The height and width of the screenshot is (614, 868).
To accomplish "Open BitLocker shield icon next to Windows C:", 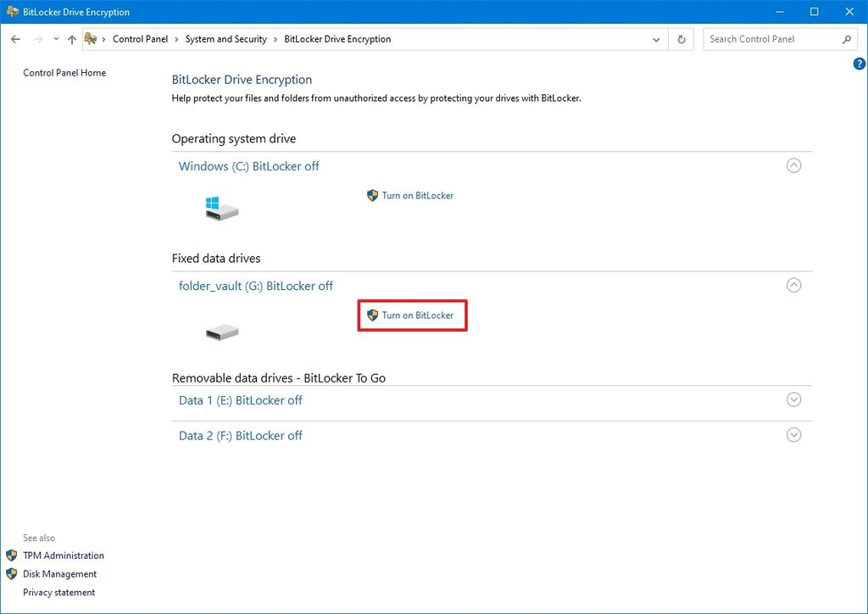I will (372, 195).
